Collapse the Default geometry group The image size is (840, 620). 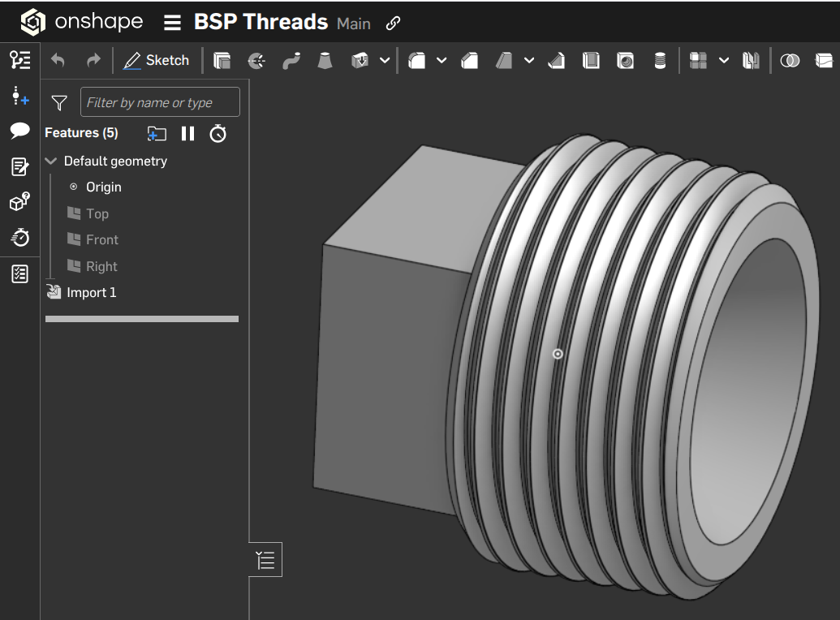coord(51,161)
